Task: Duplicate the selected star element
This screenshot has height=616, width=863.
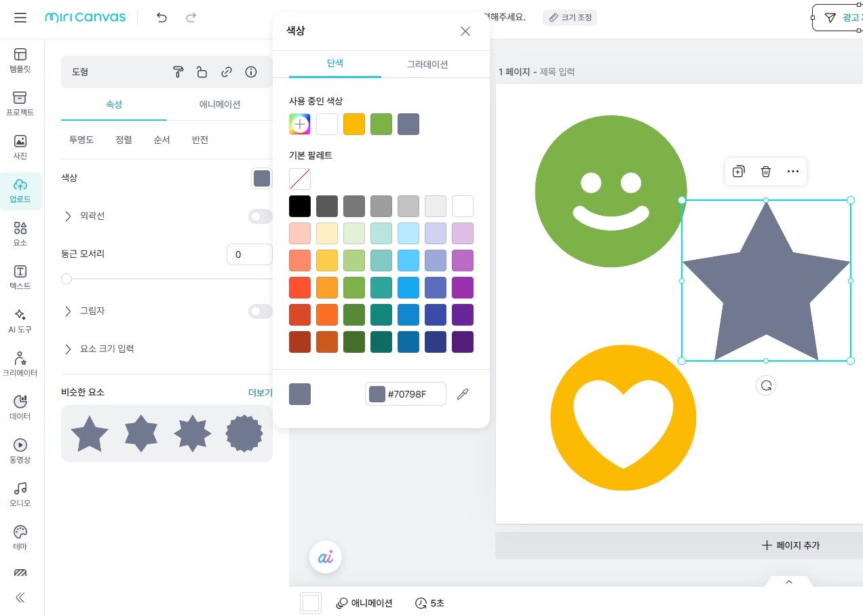Action: 739,172
